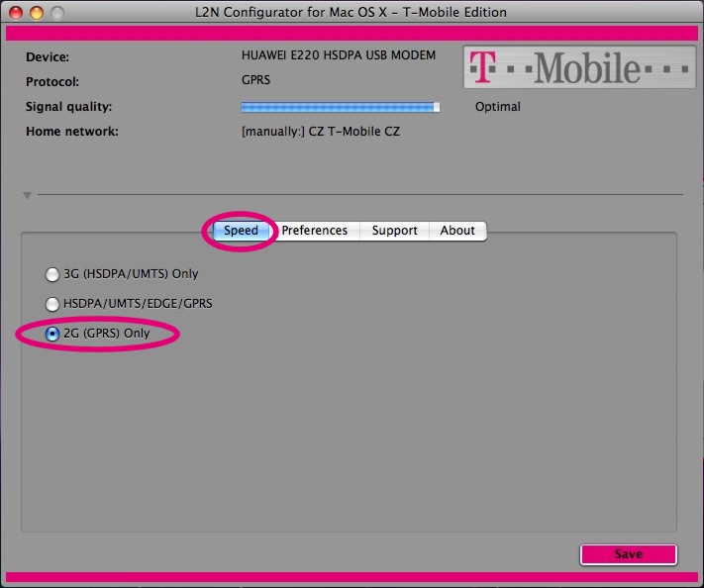Minimize the window with the yellow button
The width and height of the screenshot is (704, 588).
(x=37, y=13)
